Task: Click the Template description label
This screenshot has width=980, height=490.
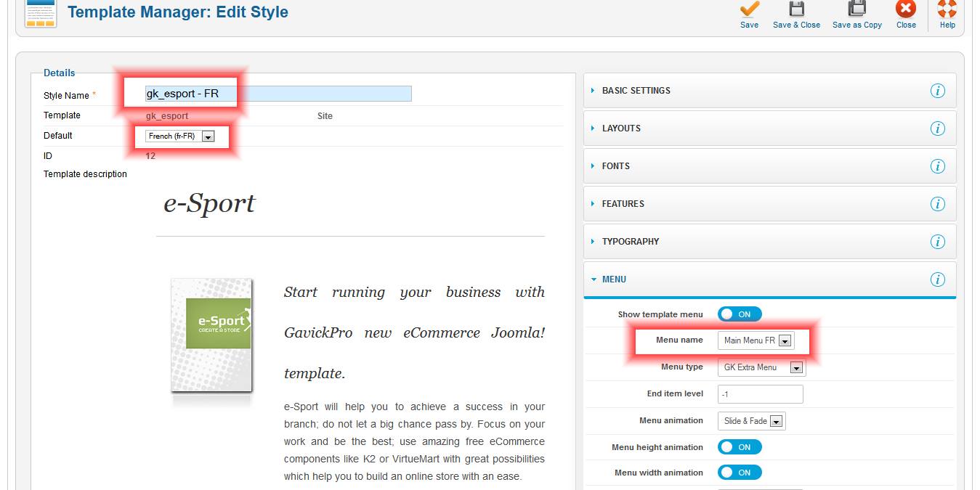Action: (x=85, y=174)
